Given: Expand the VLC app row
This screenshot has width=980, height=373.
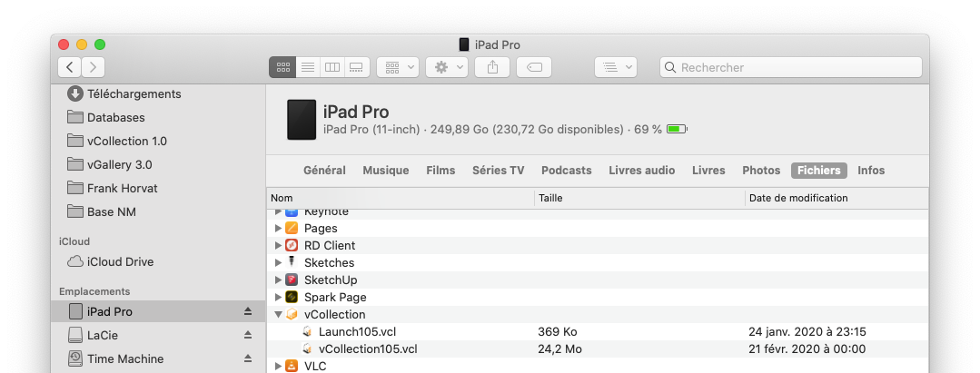Looking at the screenshot, I should click(x=278, y=366).
